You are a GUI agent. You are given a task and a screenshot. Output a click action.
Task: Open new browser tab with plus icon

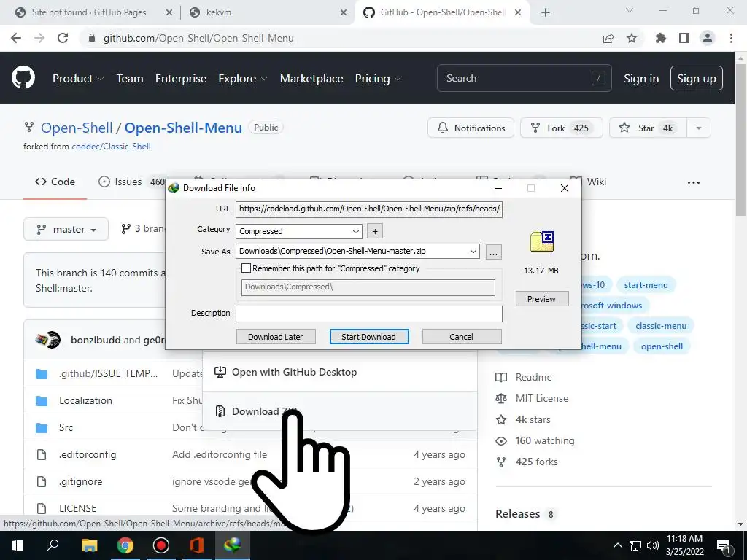tap(546, 12)
